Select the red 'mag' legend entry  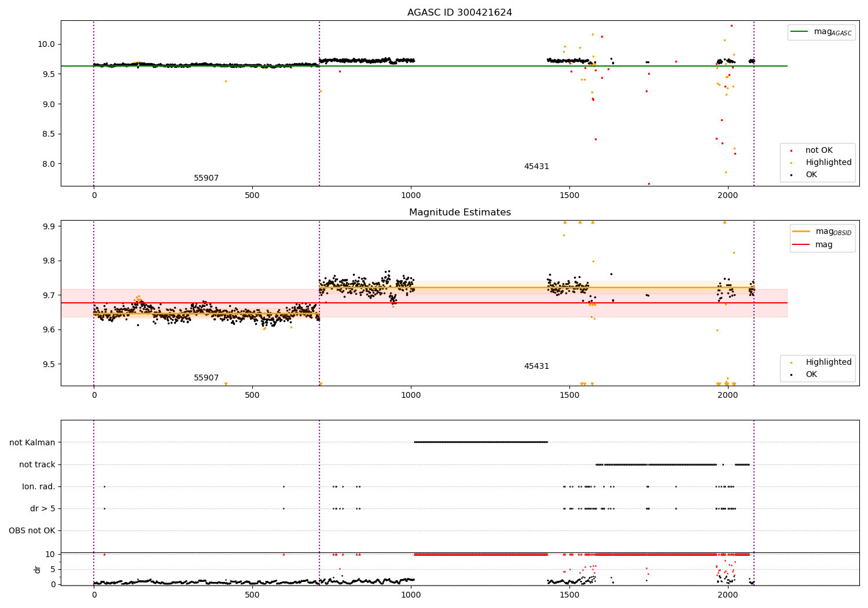[x=824, y=245]
